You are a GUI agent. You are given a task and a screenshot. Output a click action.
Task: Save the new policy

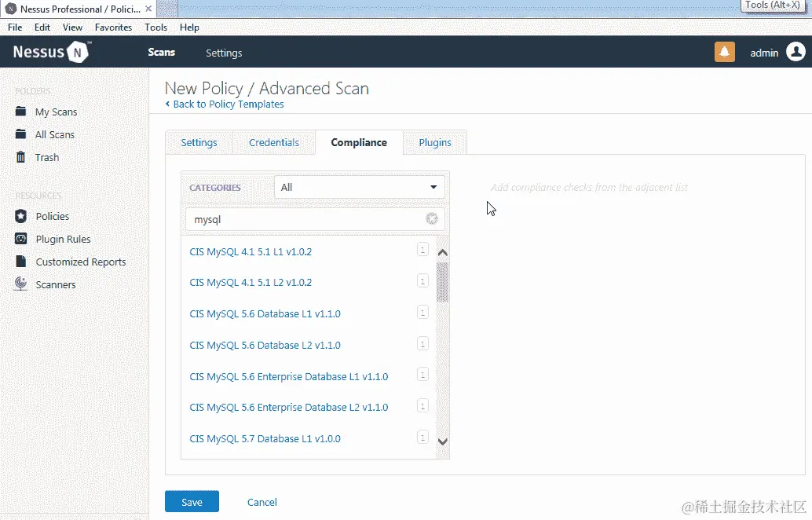coord(192,501)
